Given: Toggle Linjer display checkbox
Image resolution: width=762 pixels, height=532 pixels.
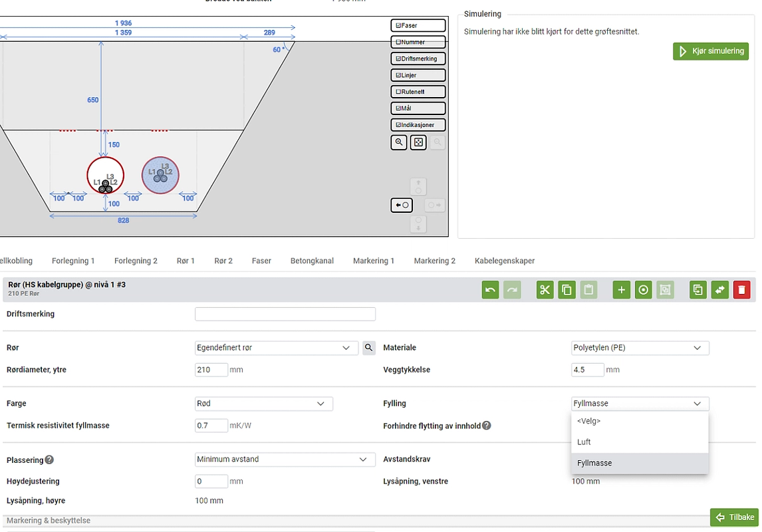Looking at the screenshot, I should coord(418,75).
